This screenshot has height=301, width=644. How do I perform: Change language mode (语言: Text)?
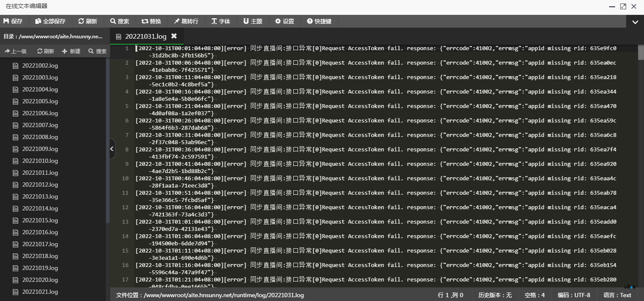coord(617,295)
